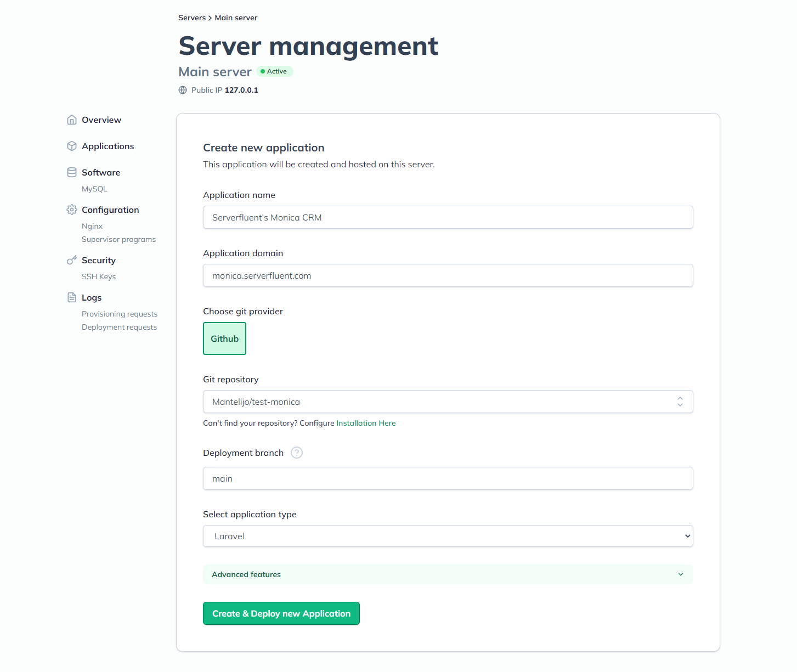Expand the Advanced features section

tap(448, 574)
